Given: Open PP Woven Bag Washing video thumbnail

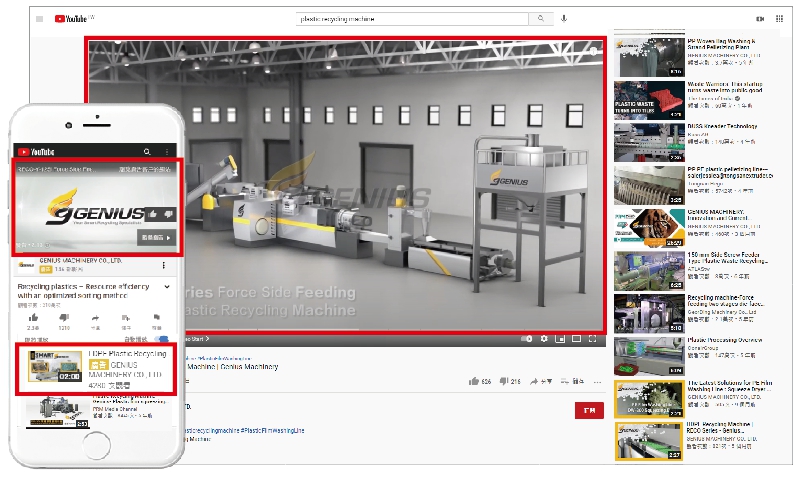Looking at the screenshot, I should pos(649,56).
